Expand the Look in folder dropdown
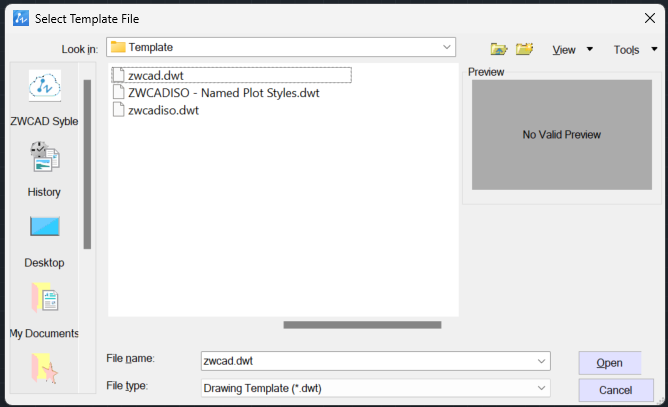 pos(446,47)
